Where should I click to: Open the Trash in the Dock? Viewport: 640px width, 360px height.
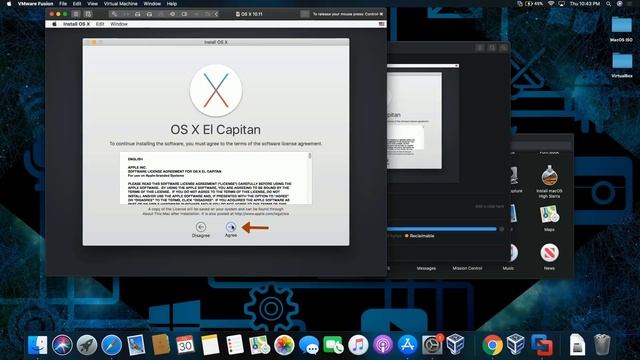(x=602, y=345)
